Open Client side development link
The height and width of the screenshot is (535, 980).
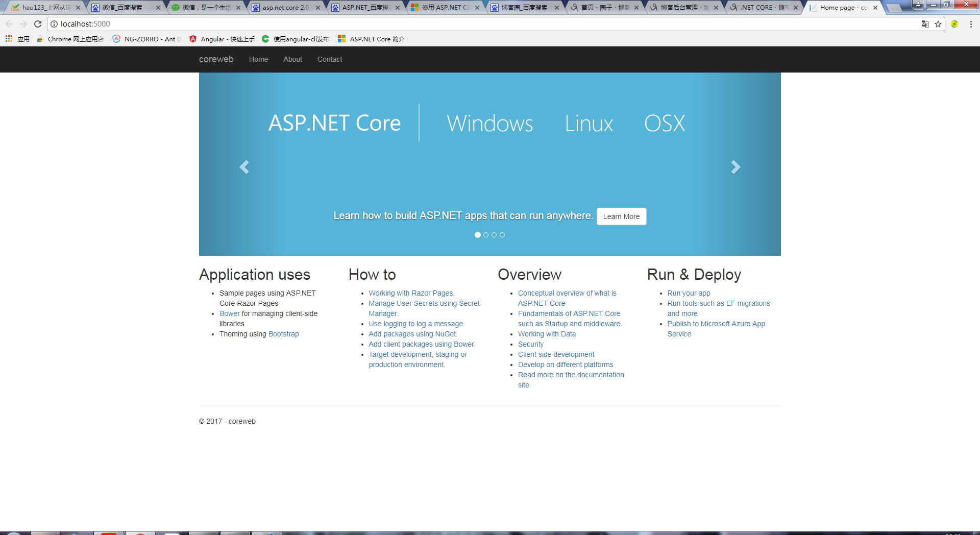pyautogui.click(x=556, y=354)
